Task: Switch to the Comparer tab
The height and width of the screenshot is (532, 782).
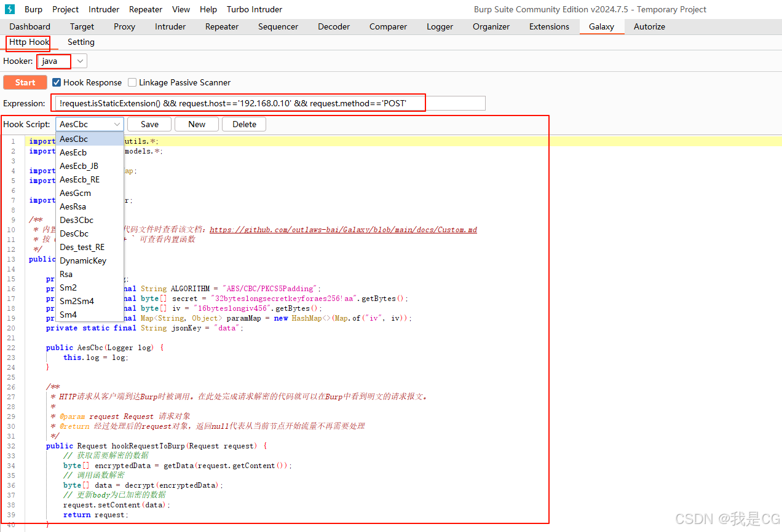Action: (x=388, y=26)
